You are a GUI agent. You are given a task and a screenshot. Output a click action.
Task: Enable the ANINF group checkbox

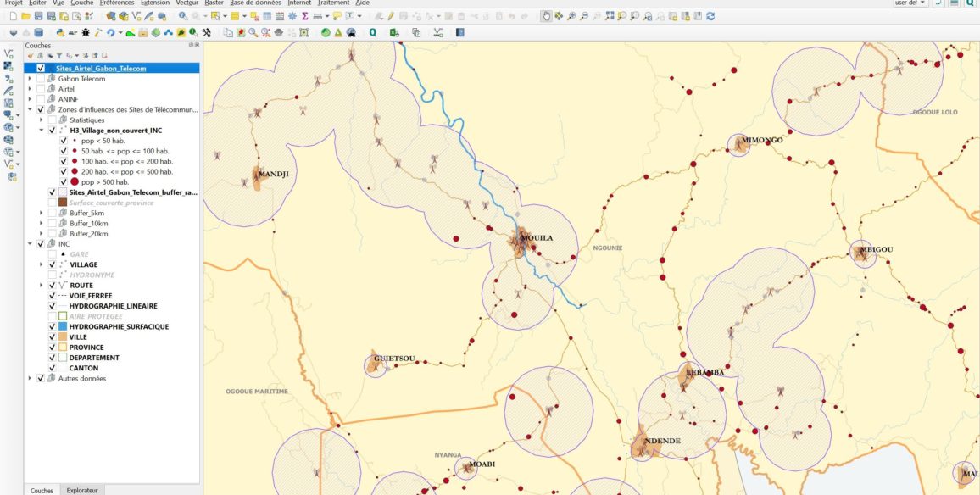point(41,99)
